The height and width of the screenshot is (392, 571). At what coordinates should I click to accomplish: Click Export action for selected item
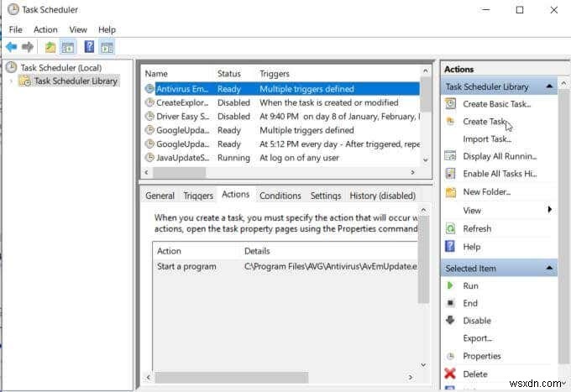click(478, 338)
